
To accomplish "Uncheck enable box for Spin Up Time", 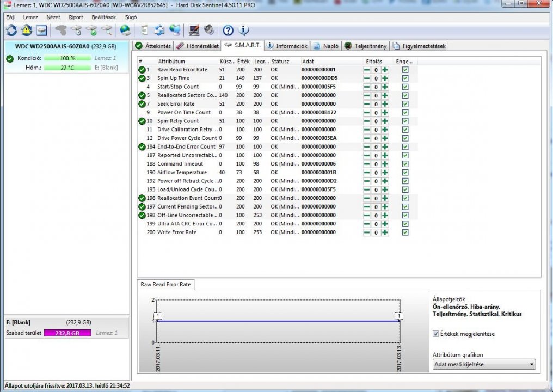I will click(405, 78).
